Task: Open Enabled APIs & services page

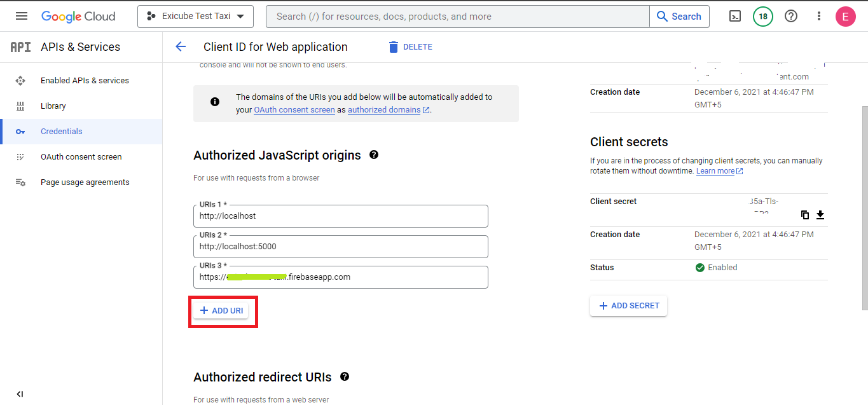Action: click(x=84, y=81)
